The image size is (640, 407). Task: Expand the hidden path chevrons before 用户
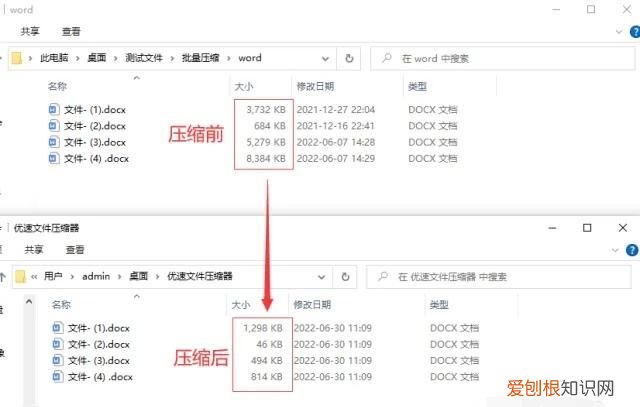(x=34, y=277)
